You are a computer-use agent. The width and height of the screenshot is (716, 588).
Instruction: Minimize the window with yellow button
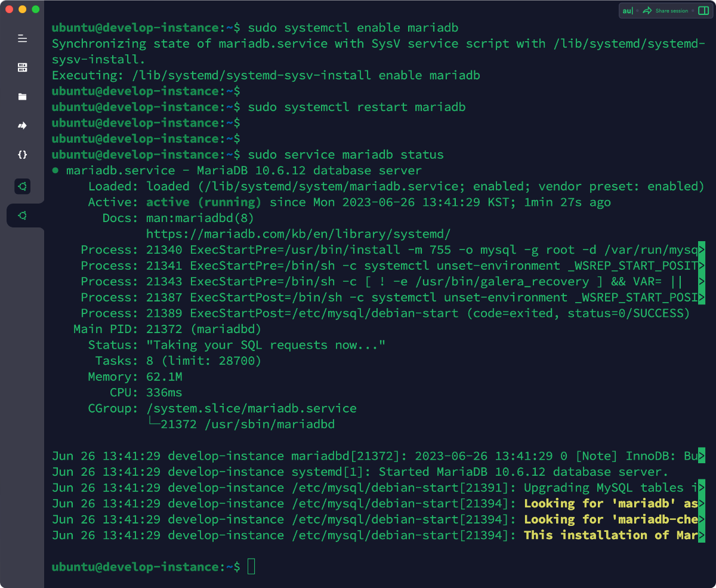(x=23, y=10)
